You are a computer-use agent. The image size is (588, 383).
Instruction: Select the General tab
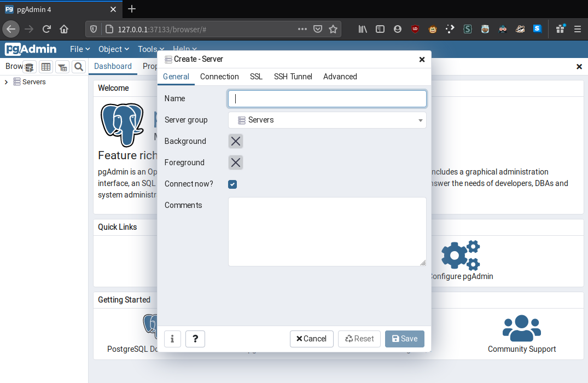[176, 77]
